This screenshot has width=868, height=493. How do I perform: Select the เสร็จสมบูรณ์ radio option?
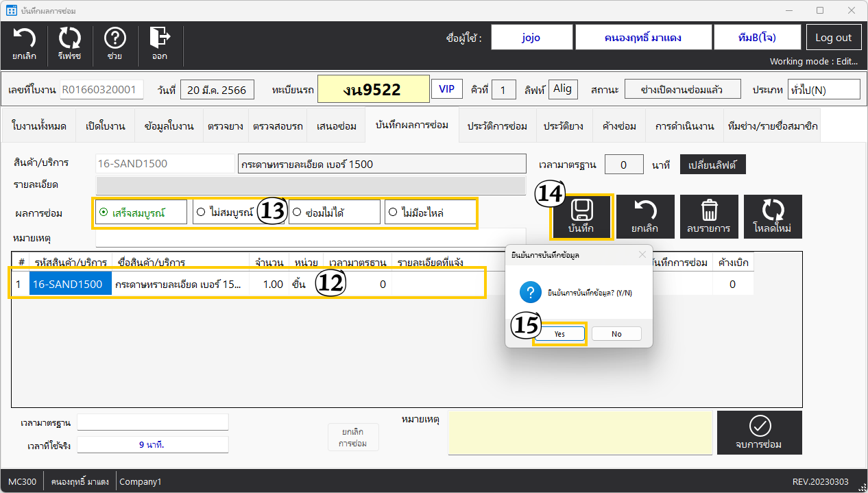point(104,213)
